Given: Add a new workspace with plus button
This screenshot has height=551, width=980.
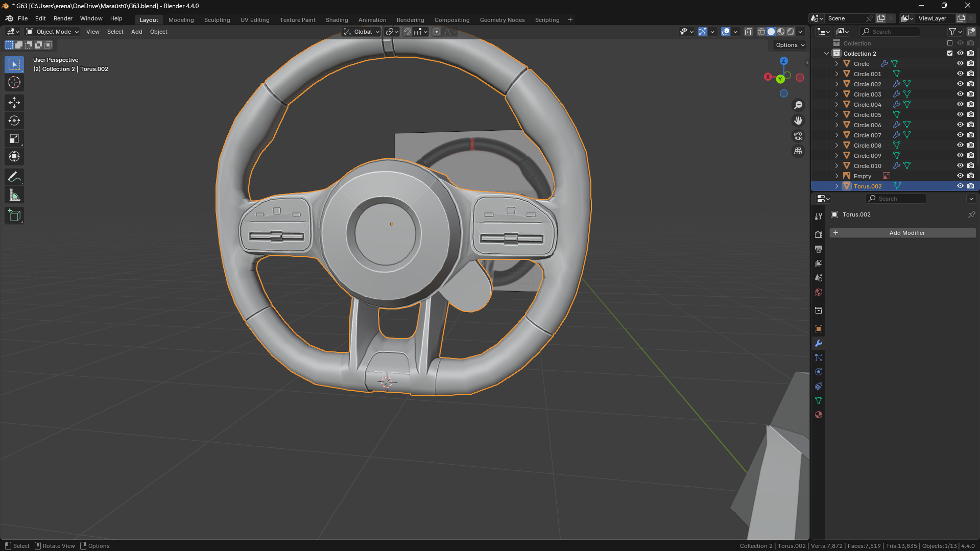Looking at the screenshot, I should 570,20.
